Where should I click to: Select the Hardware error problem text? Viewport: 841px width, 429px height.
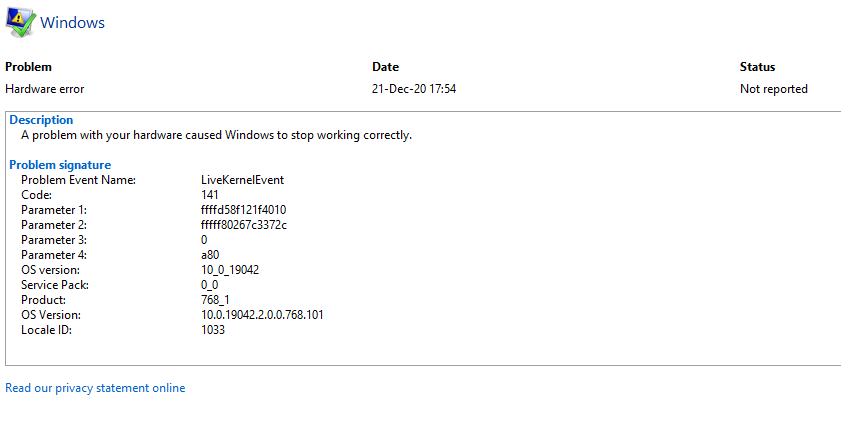point(45,89)
